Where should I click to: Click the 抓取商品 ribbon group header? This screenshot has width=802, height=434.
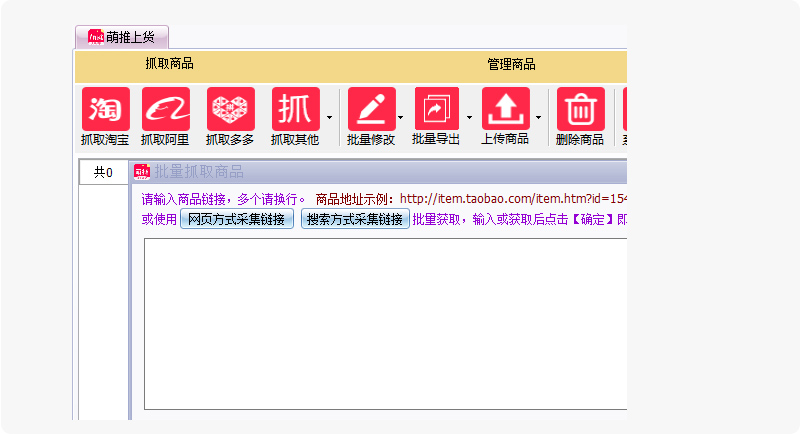point(169,64)
